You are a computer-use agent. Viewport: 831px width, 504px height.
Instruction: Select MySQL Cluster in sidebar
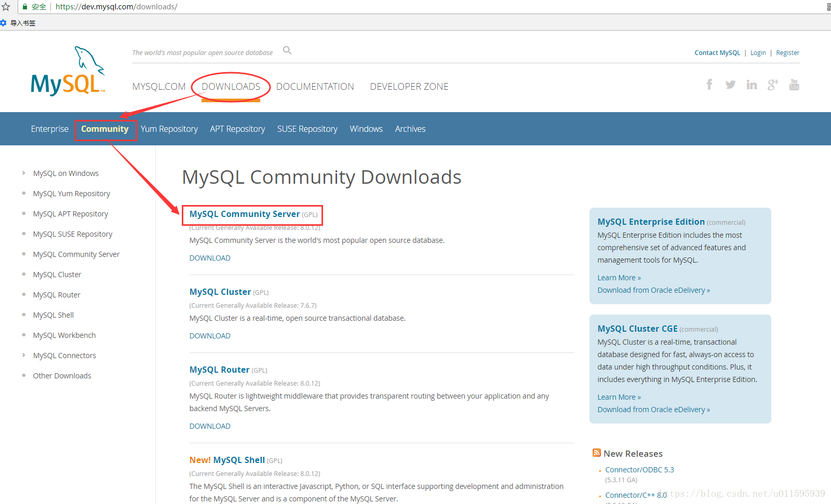[x=57, y=275]
